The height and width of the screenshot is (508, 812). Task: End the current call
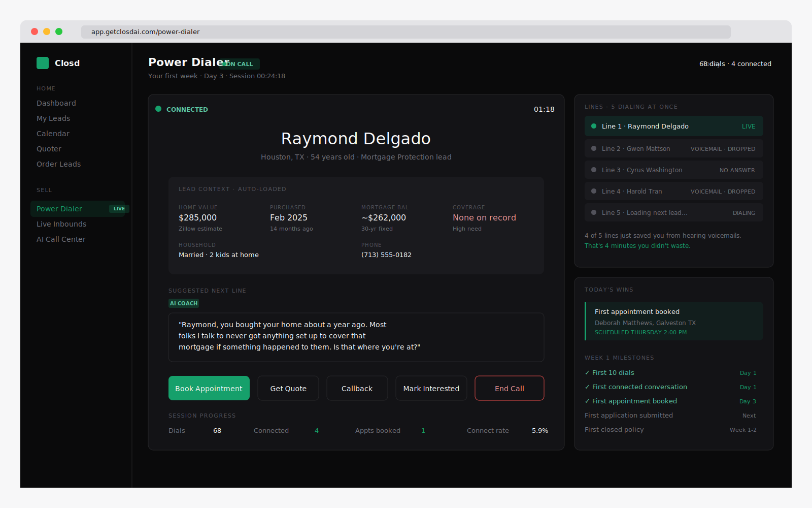509,388
